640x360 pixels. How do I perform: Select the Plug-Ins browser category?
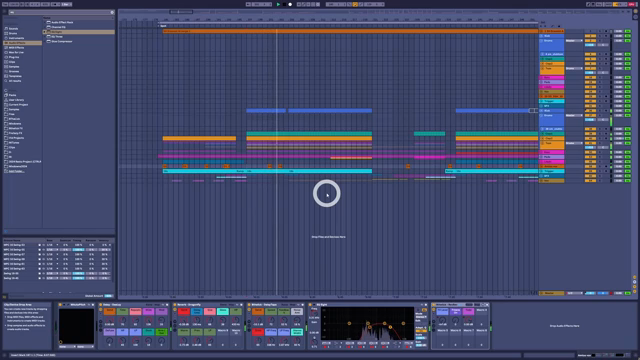pyautogui.click(x=14, y=57)
